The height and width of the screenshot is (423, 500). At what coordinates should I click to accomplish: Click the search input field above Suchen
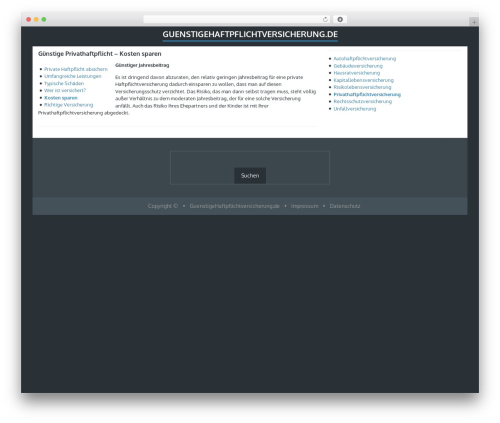point(250,159)
